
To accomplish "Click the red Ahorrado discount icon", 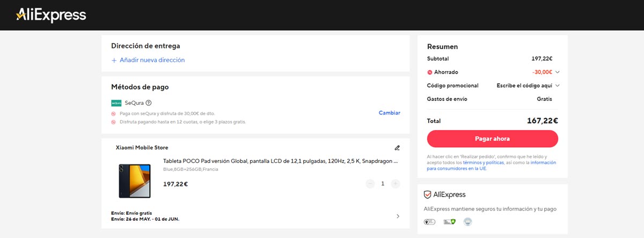I will pyautogui.click(x=430, y=72).
